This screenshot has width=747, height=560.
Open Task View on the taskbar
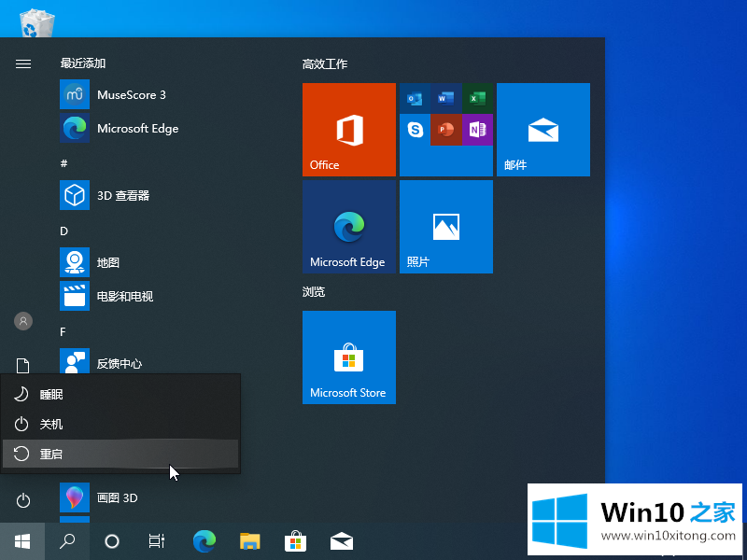point(156,541)
